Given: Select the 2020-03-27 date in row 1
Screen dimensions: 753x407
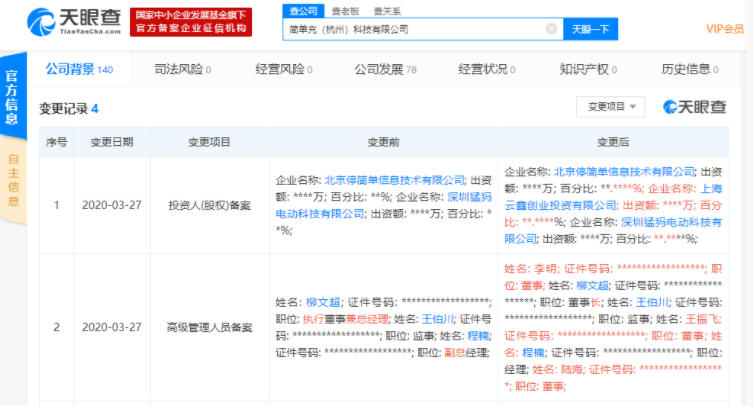Looking at the screenshot, I should click(x=112, y=205).
